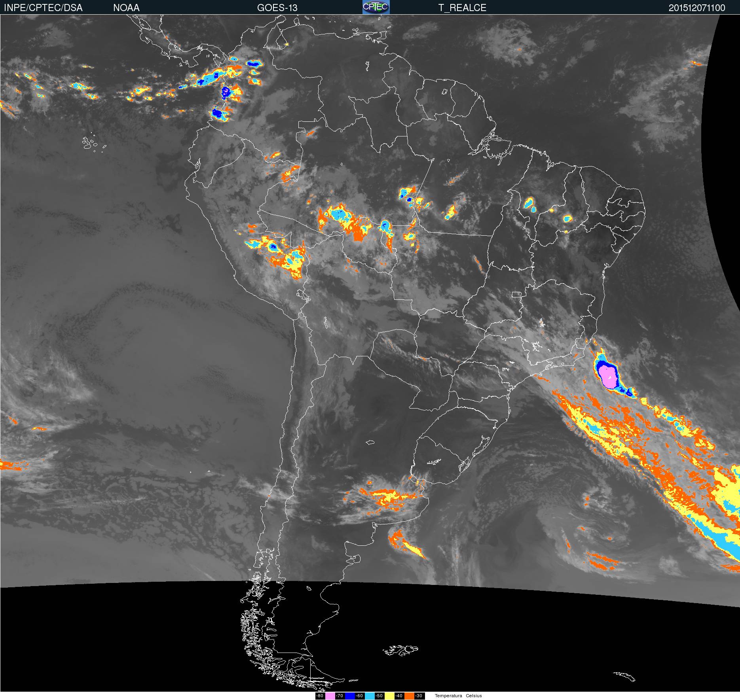Click the light blue legend color swatch
The image size is (740, 700).
[x=370, y=696]
